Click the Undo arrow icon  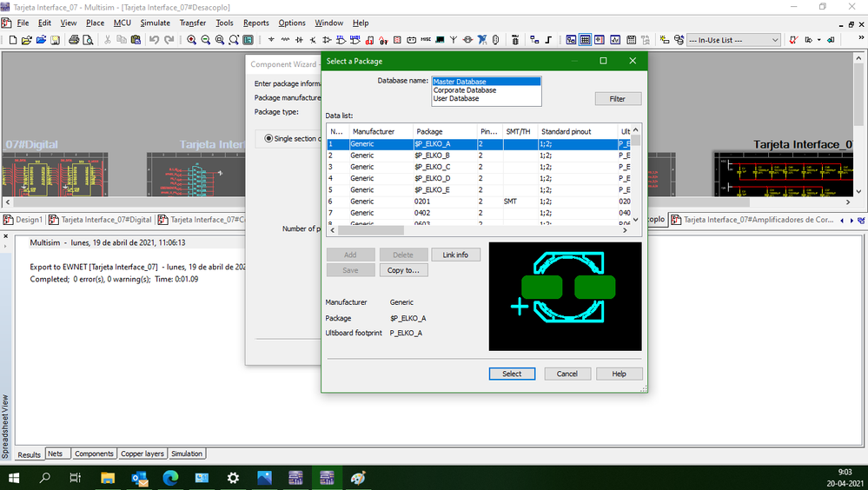[155, 40]
